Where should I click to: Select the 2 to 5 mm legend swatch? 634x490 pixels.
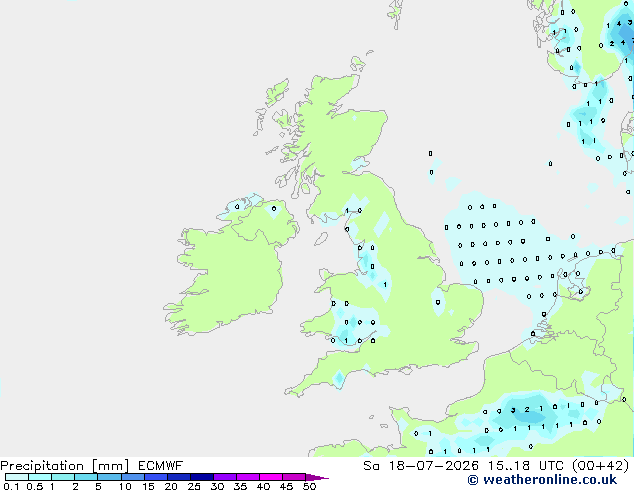pos(86,477)
